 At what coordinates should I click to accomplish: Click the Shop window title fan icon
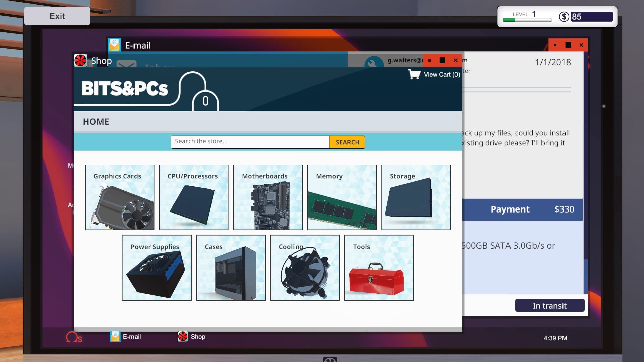click(80, 60)
